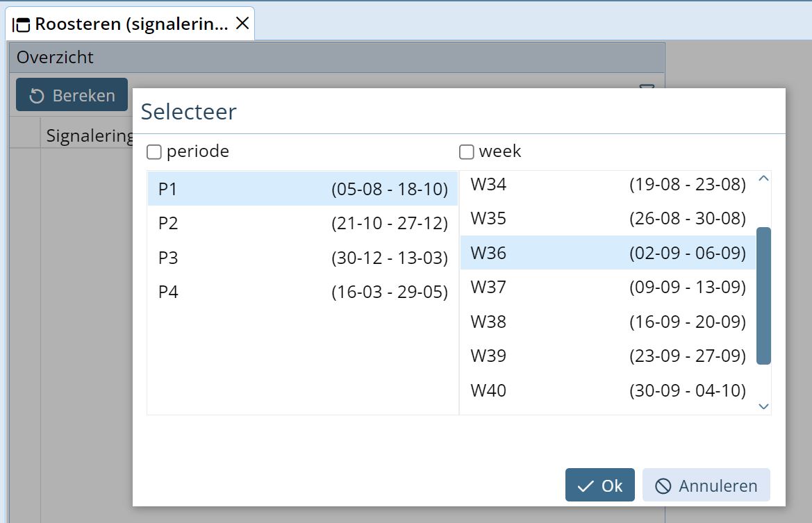This screenshot has width=812, height=523.
Task: Select period P1 (05-08 - 18-10)
Action: pyautogui.click(x=303, y=189)
